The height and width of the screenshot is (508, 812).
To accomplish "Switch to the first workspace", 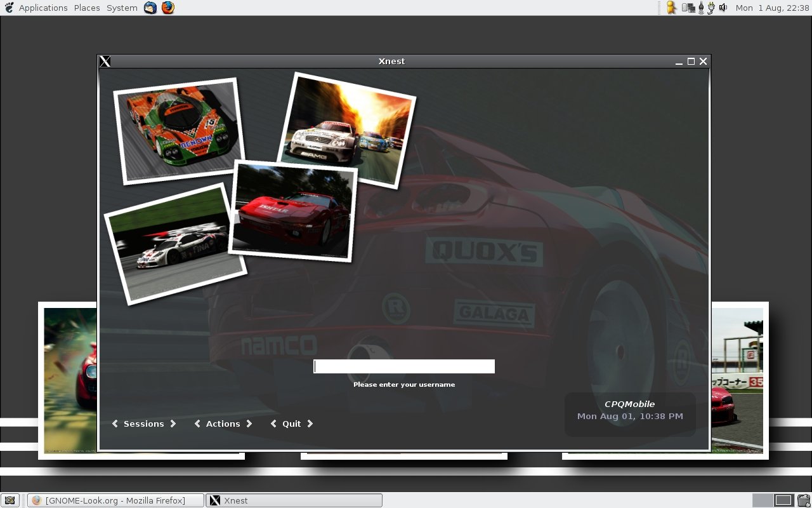I will point(763,500).
